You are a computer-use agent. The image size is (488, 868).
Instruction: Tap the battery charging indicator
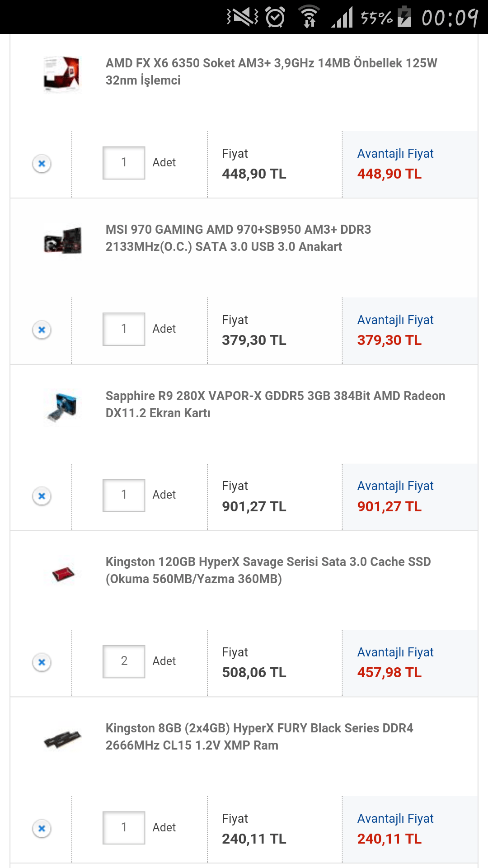tap(404, 16)
